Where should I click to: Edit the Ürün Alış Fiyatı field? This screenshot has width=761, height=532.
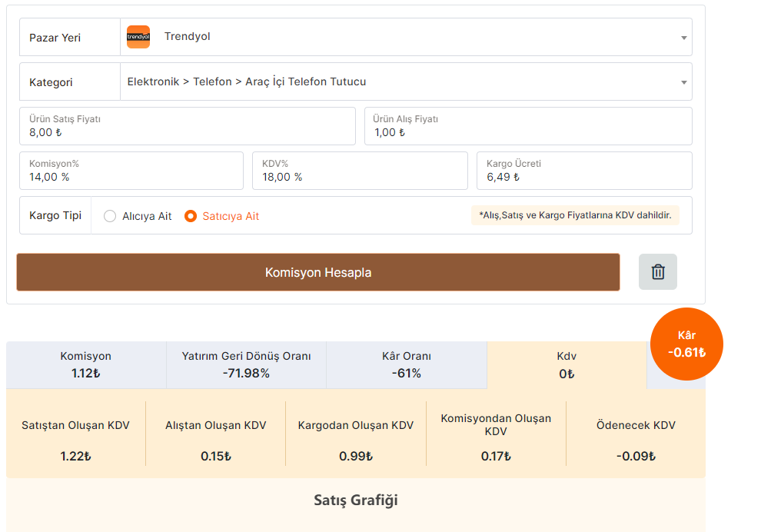coord(528,126)
